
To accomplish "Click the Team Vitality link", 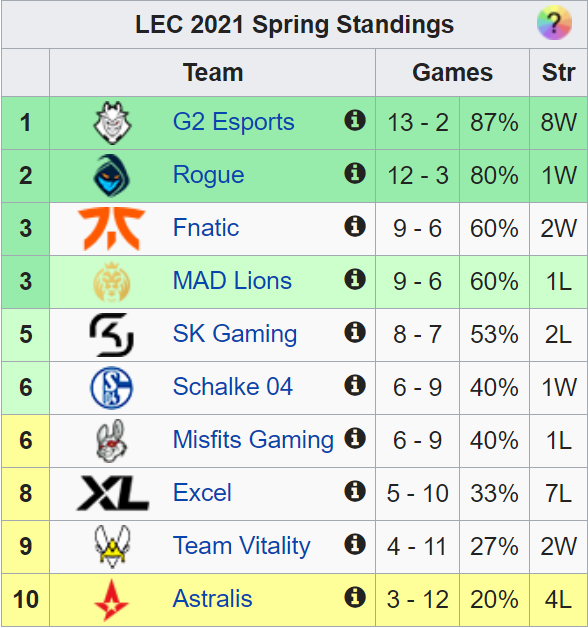I will pyautogui.click(x=242, y=546).
